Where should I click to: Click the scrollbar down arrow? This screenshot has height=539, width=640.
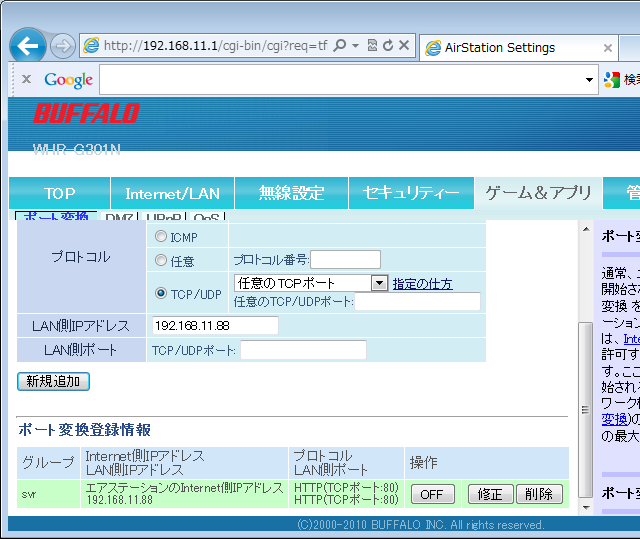tap(586, 508)
